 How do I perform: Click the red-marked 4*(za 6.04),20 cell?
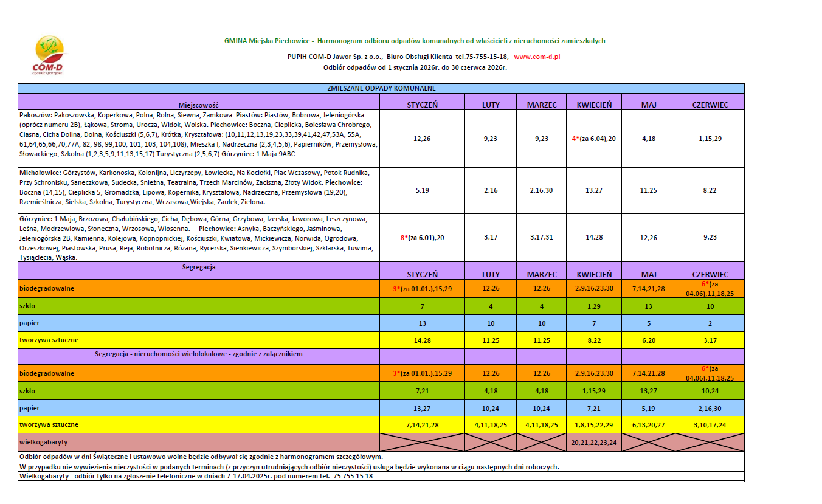click(x=593, y=139)
